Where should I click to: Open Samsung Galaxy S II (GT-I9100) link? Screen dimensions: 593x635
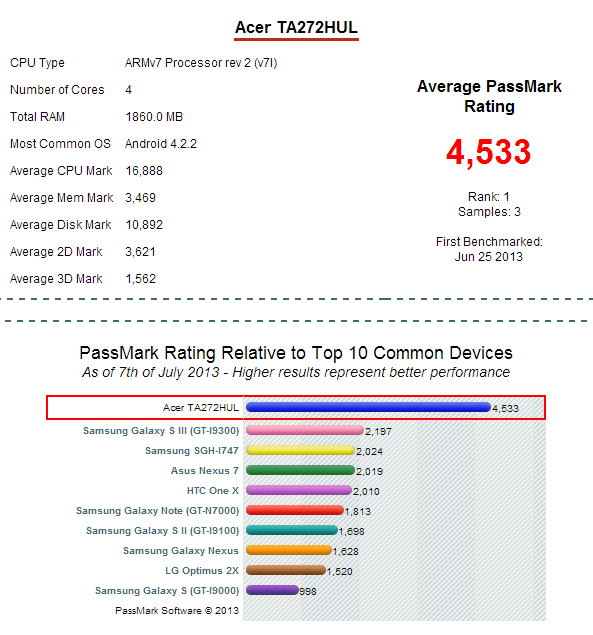click(162, 531)
